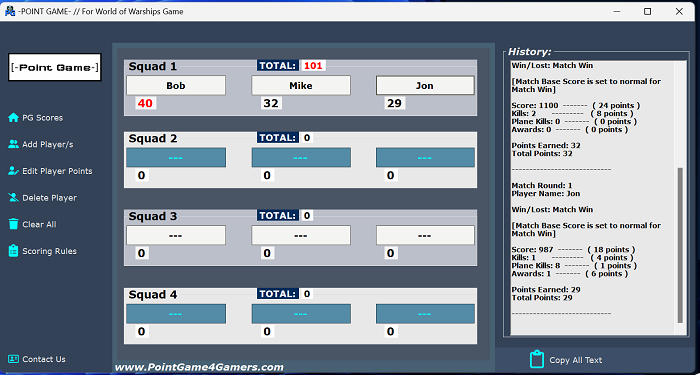
Task: Select Edit Player Points in the sidebar
Action: [57, 171]
